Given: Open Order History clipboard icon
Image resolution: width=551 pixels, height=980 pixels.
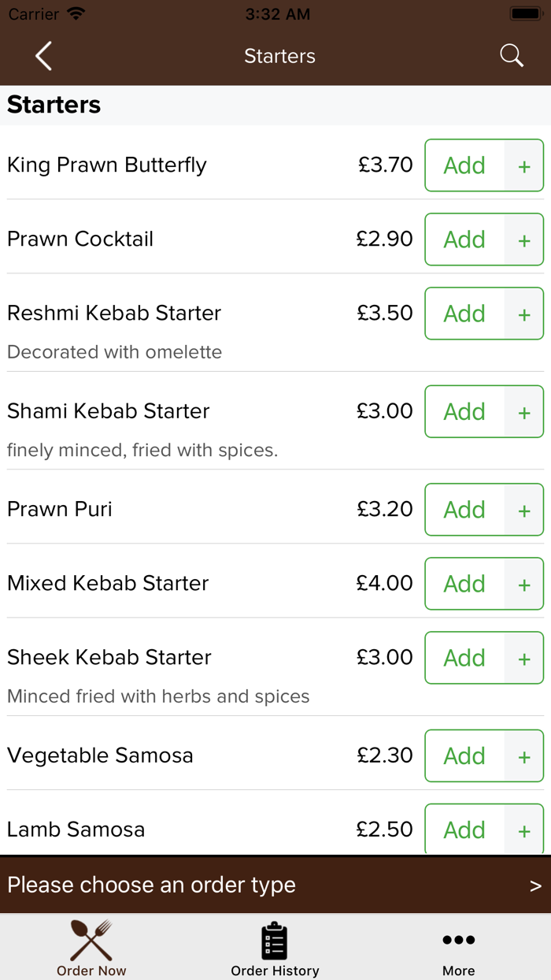Looking at the screenshot, I should click(275, 941).
